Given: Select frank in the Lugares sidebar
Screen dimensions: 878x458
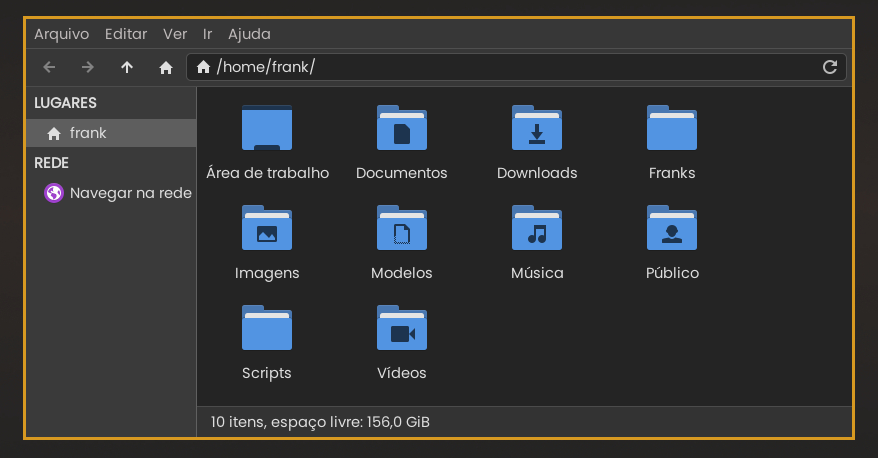Looking at the screenshot, I should click(x=88, y=133).
